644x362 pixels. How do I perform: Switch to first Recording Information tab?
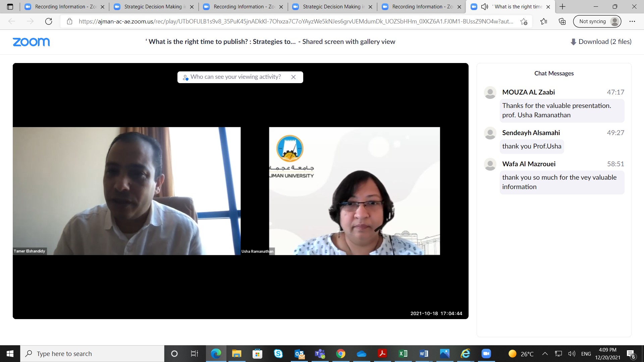tap(60, 7)
